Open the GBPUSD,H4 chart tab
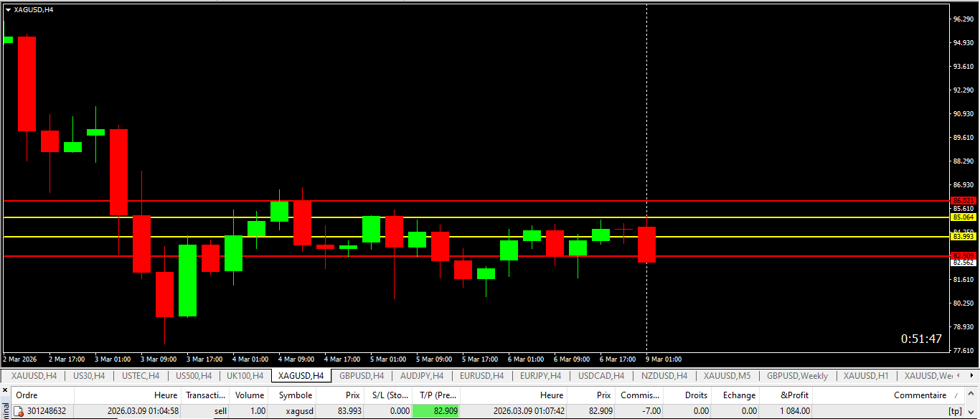 click(362, 376)
